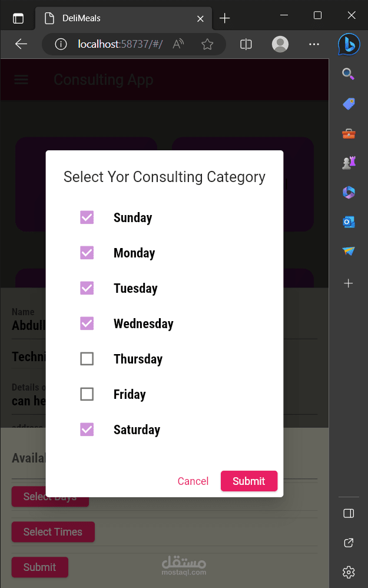Click the split screen icon
Screen dimensions: 368x588
[x=246, y=44]
